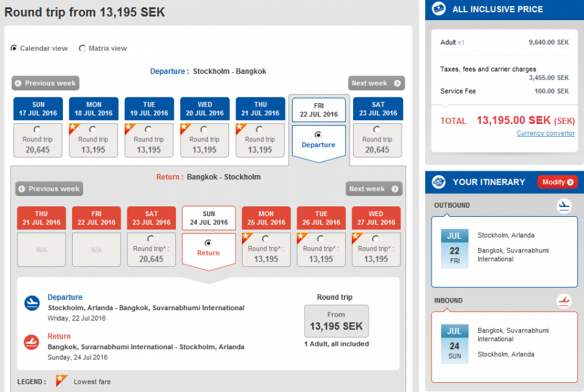Click the Your Itinerary globe icon

coord(439,182)
